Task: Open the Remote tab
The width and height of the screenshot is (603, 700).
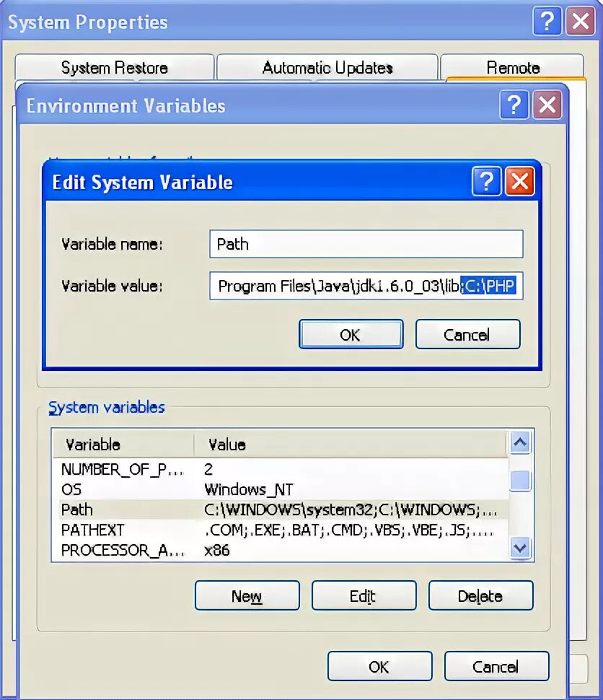Action: click(x=513, y=67)
